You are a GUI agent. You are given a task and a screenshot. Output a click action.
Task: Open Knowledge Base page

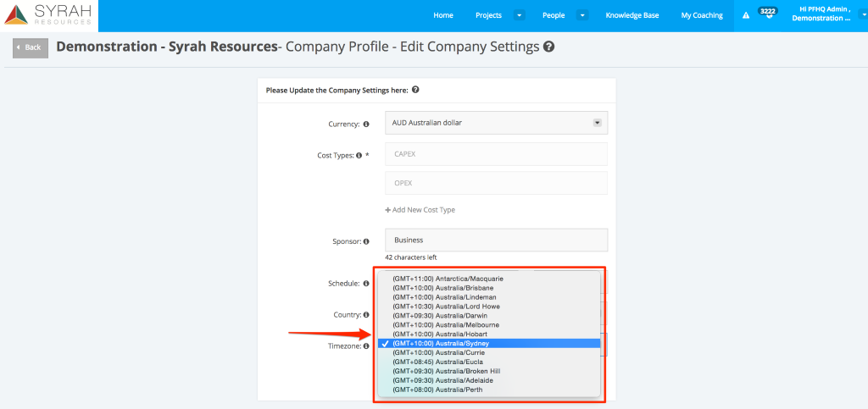tap(632, 15)
